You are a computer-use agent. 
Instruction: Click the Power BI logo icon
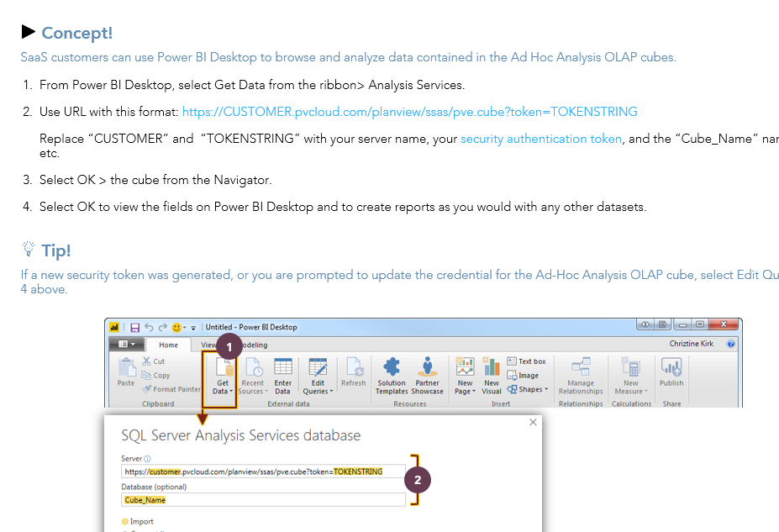pyautogui.click(x=115, y=327)
